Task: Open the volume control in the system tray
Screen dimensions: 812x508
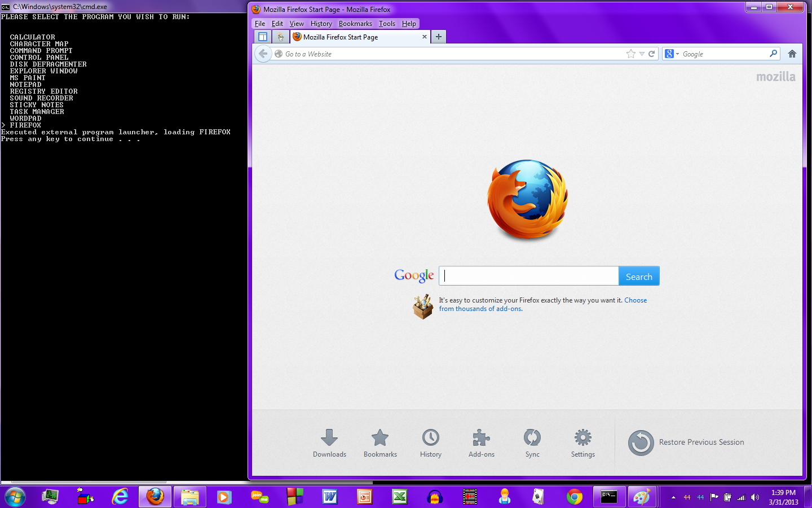Action: point(755,497)
